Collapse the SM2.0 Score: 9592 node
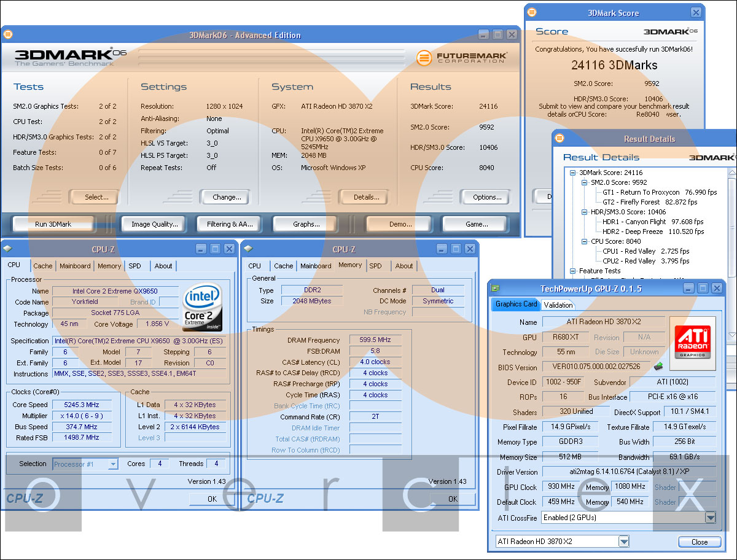737x560 pixels. click(584, 182)
